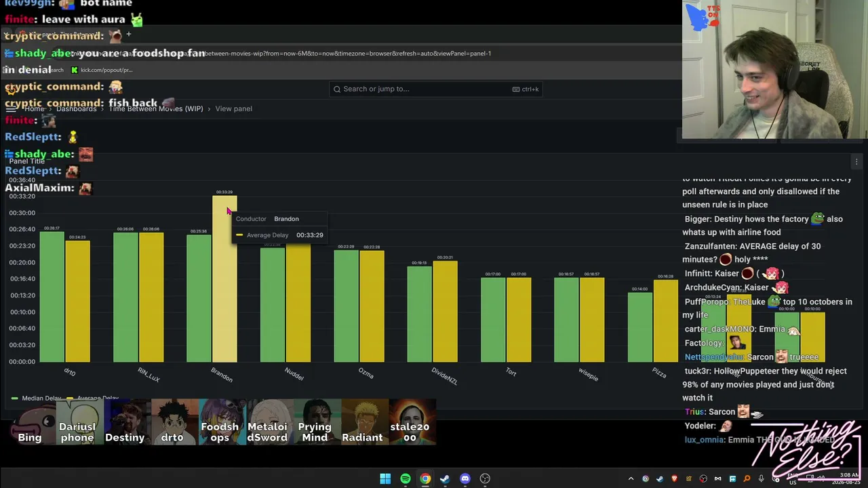Click Pizza's green median delay bar
Screen dimensions: 868x488
(640, 327)
